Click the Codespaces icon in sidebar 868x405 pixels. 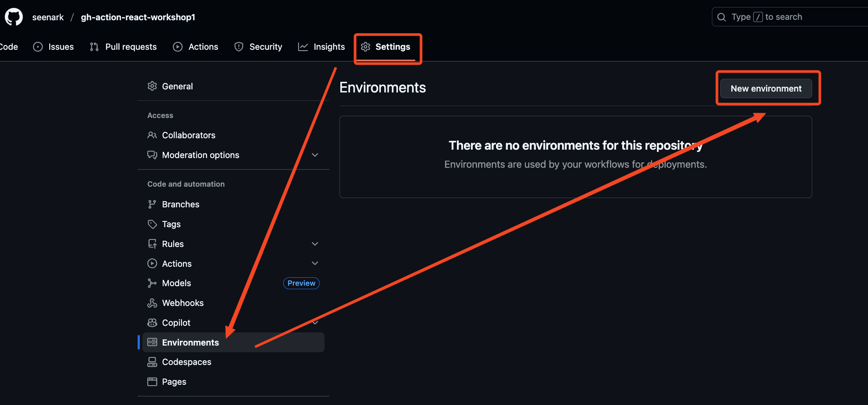[152, 362]
